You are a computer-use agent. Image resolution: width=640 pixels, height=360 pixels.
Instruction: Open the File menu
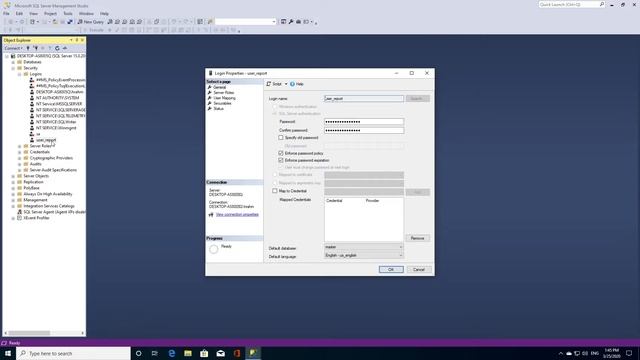point(6,13)
